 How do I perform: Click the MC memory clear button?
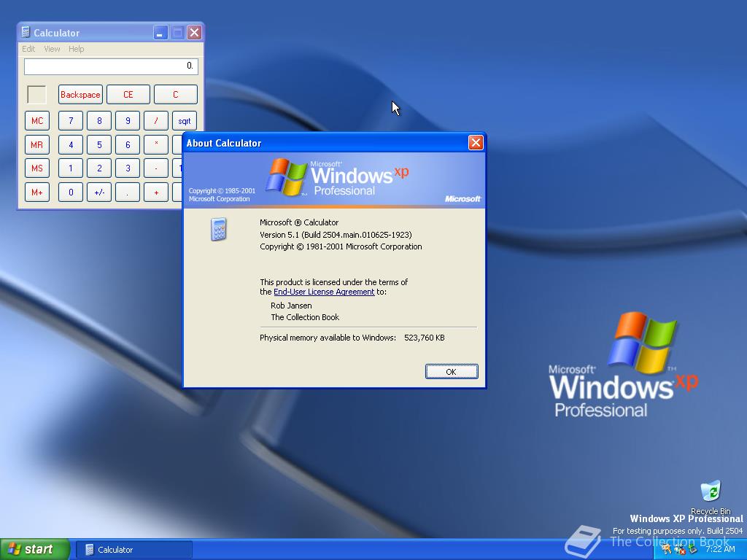[x=37, y=121]
